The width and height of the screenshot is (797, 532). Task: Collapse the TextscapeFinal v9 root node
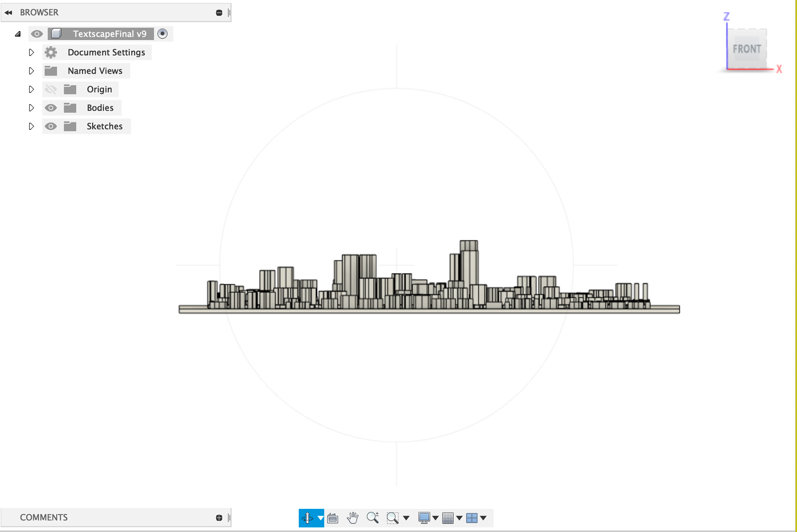(x=18, y=34)
